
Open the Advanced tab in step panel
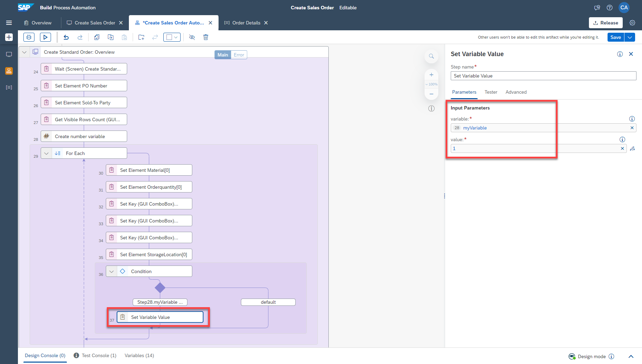516,92
